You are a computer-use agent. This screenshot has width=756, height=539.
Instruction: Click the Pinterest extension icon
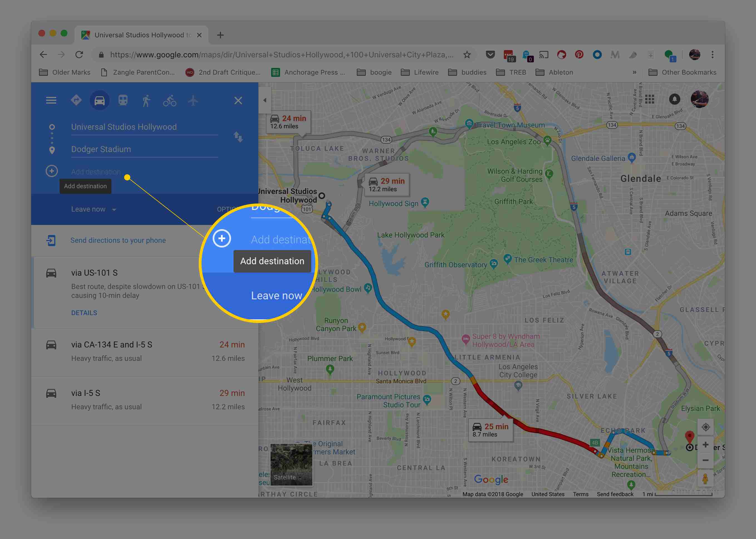click(579, 55)
